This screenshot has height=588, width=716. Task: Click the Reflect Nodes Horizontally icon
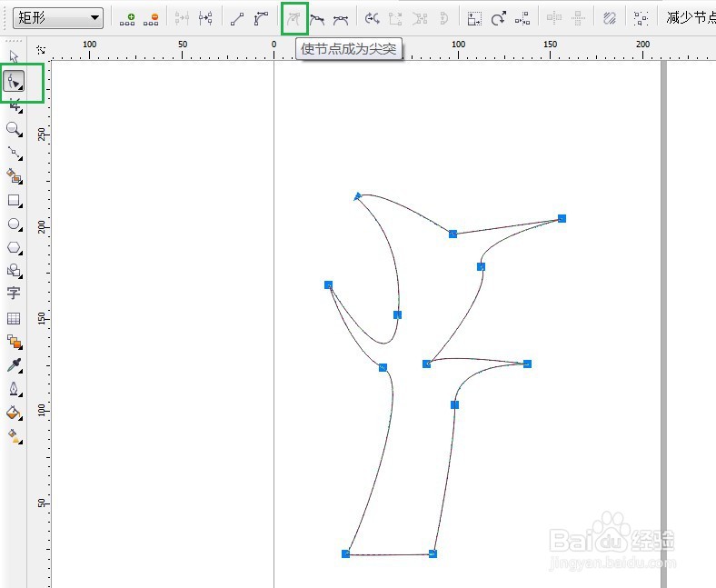click(554, 19)
